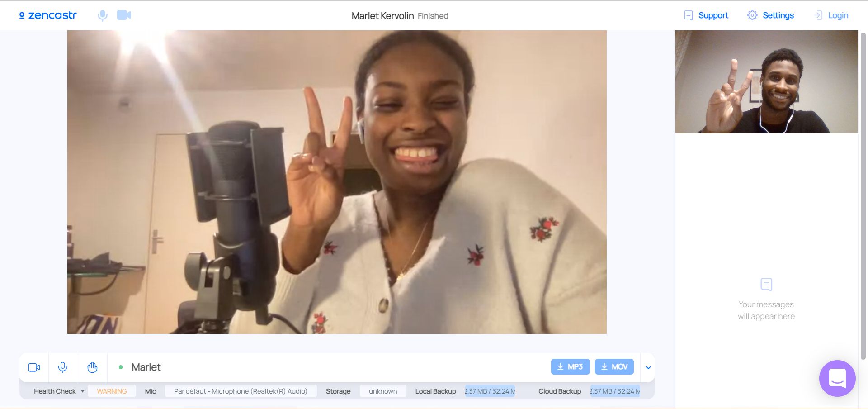Toggle the raise hand button

pos(92,367)
